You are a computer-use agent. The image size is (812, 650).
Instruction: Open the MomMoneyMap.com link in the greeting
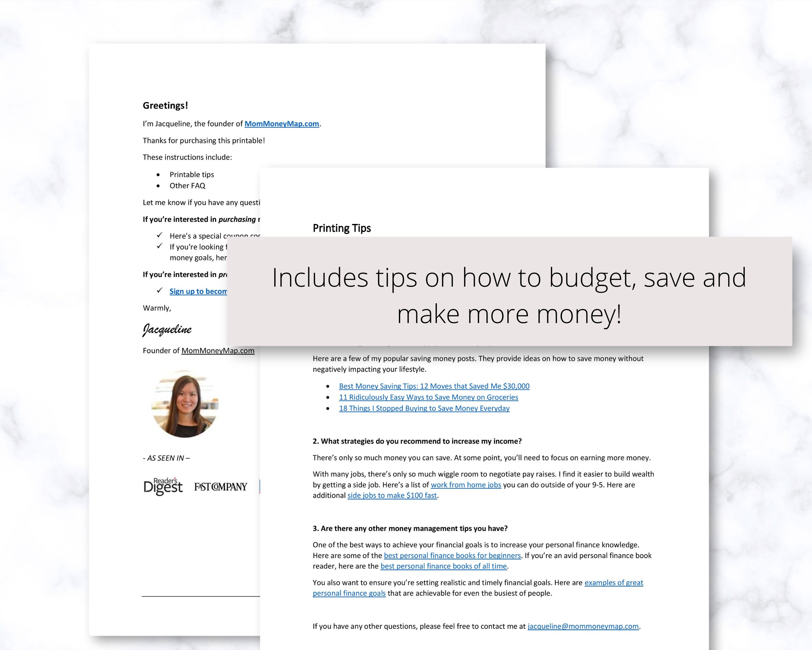(281, 123)
